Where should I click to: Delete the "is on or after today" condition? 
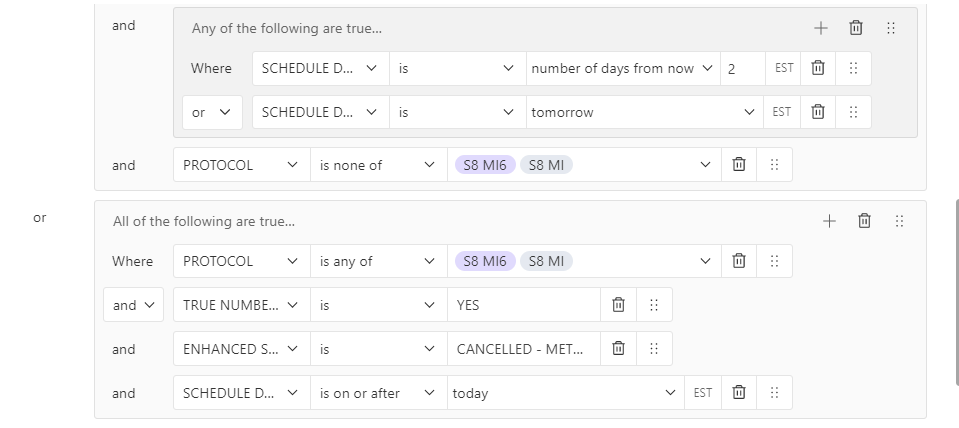[739, 393]
